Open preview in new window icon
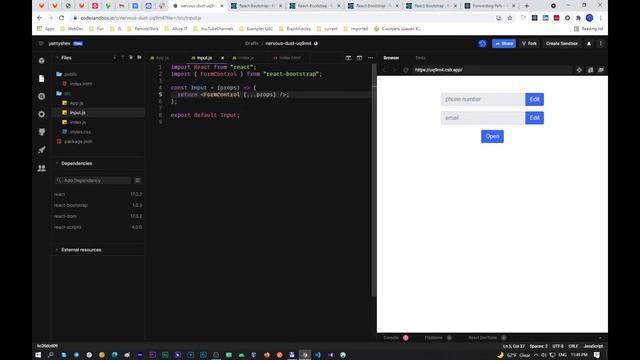 pyautogui.click(x=601, y=70)
